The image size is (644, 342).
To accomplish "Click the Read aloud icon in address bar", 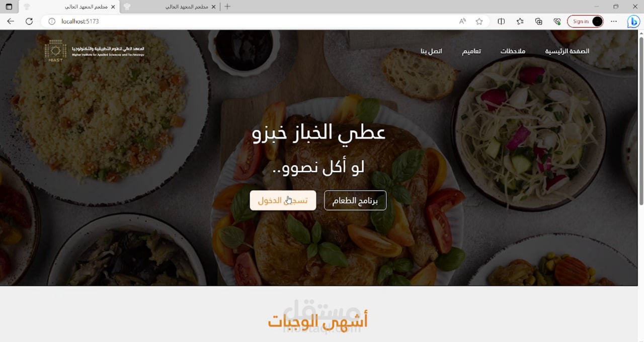I will tap(462, 21).
